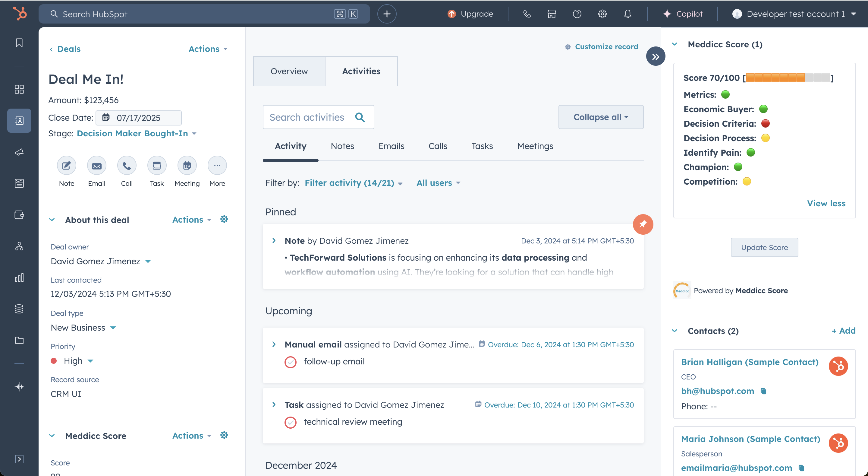Switch to the Calls activity tab
This screenshot has height=476, width=868.
(x=438, y=146)
